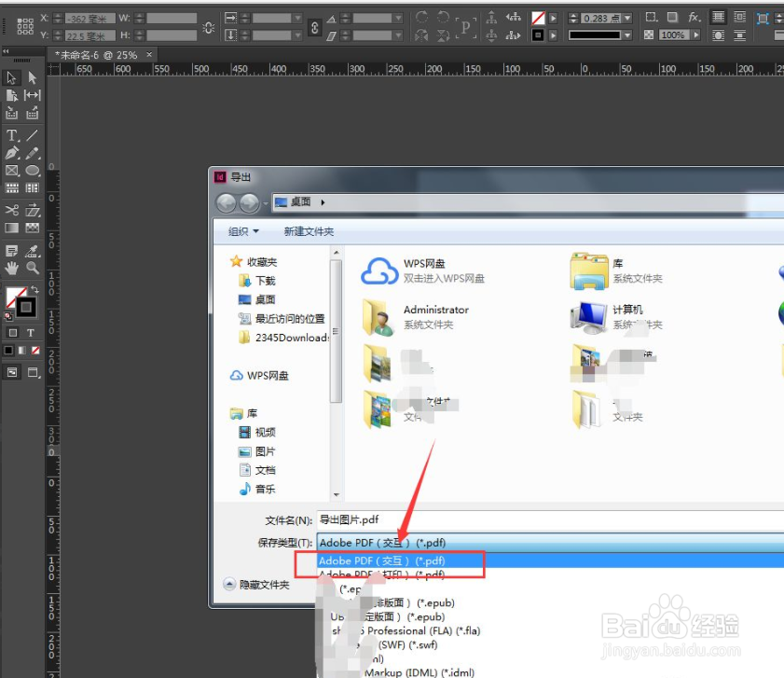
Task: Enable no text wrap option
Action: point(718,18)
